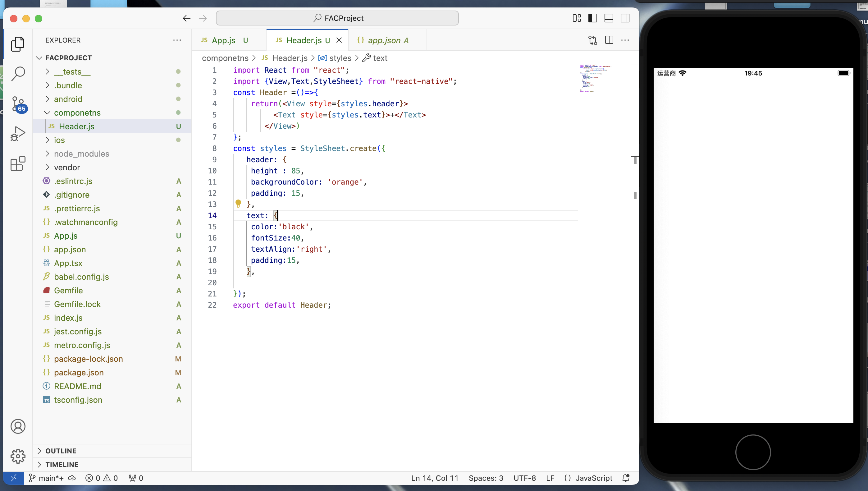Click the code minimap preview
The image size is (868, 491).
[595, 78]
